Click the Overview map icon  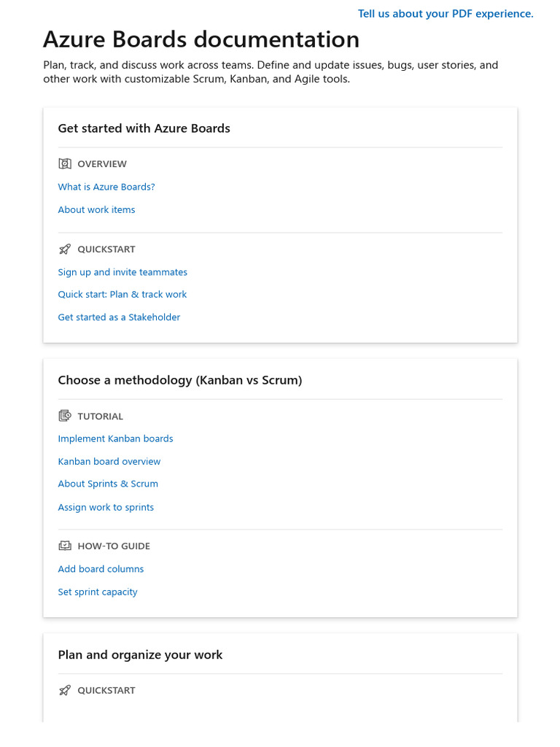pos(65,164)
